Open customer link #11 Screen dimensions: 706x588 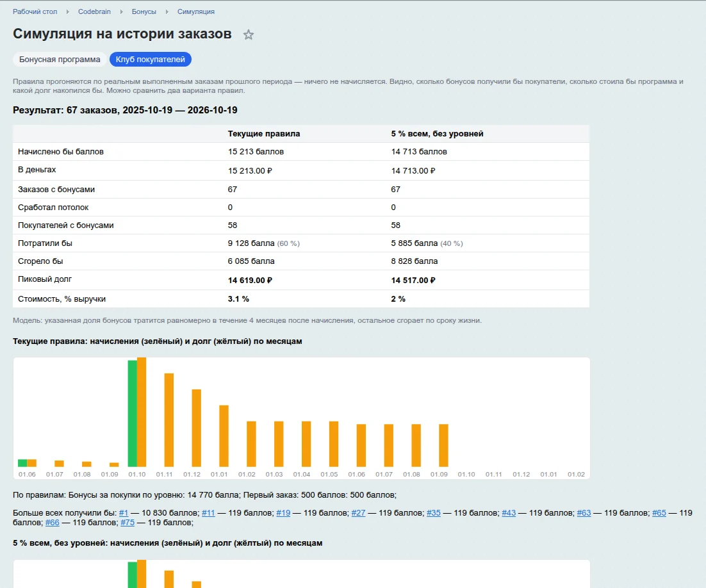click(x=208, y=513)
